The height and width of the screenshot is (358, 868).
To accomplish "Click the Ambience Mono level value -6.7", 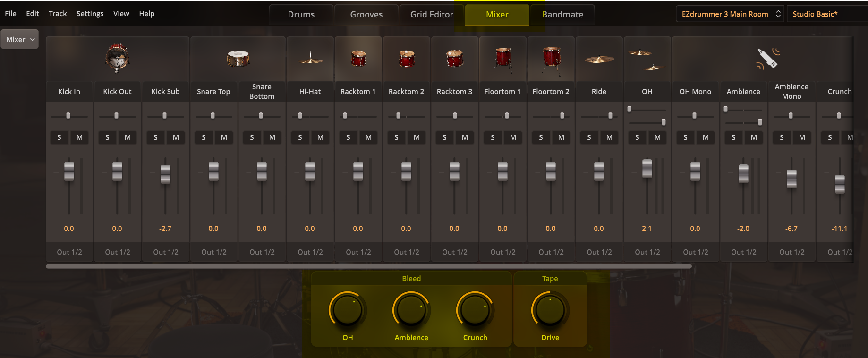I will point(791,229).
